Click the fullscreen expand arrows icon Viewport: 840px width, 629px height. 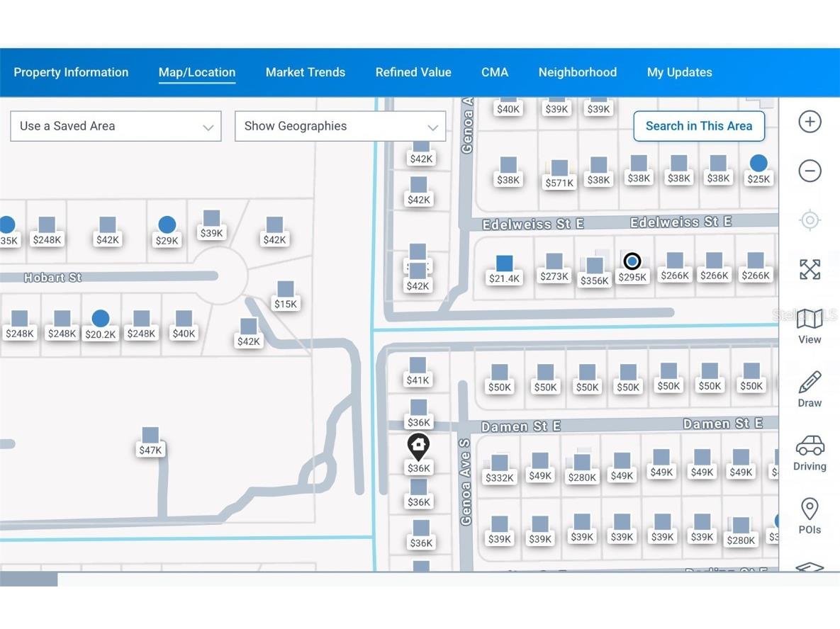[x=810, y=269]
